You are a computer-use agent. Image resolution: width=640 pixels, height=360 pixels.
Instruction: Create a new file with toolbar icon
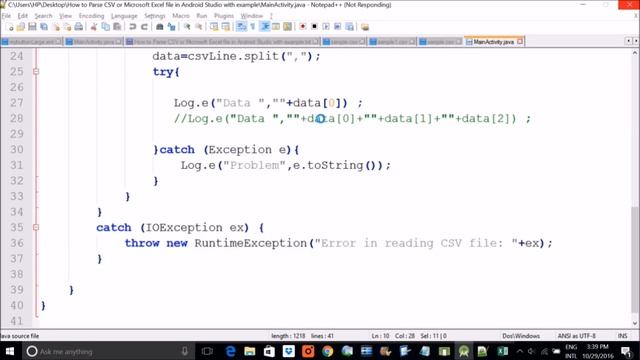pyautogui.click(x=9, y=27)
